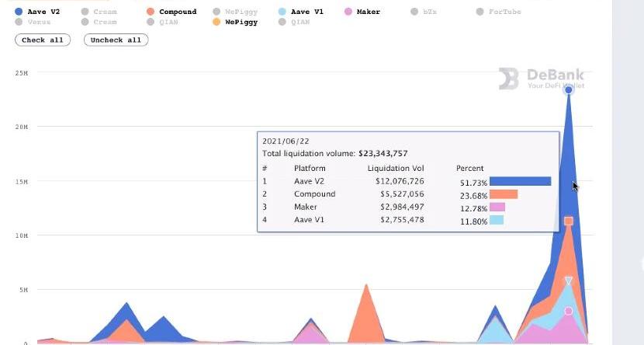Click the orange Compound percent bar in tooltip

(x=504, y=194)
